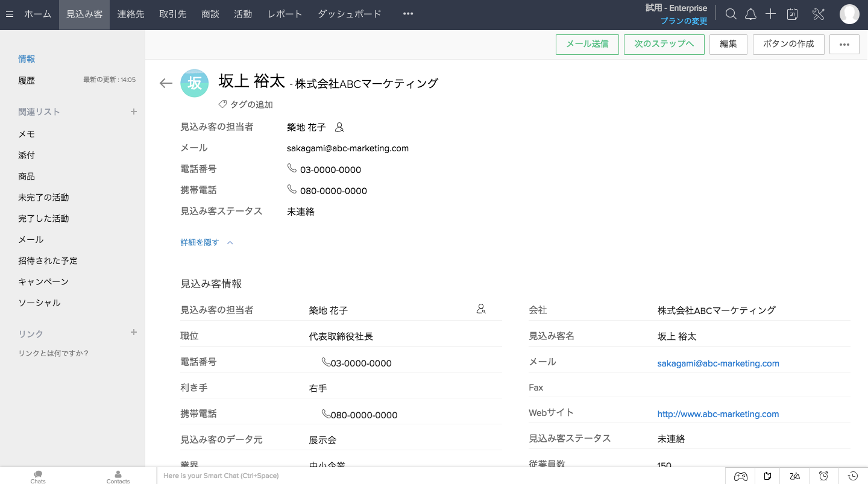Add a link with リンク plus icon
The width and height of the screenshot is (868, 484).
134,332
